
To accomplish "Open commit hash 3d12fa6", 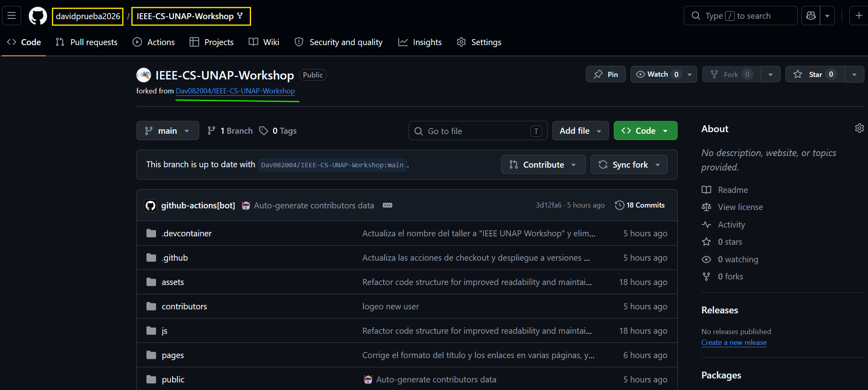I will pos(548,205).
